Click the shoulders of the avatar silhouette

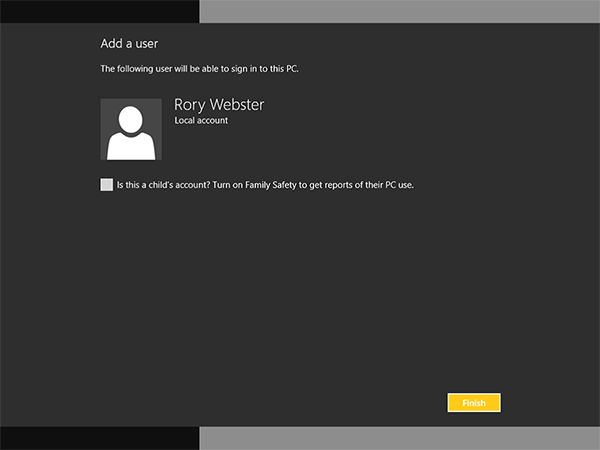point(131,147)
